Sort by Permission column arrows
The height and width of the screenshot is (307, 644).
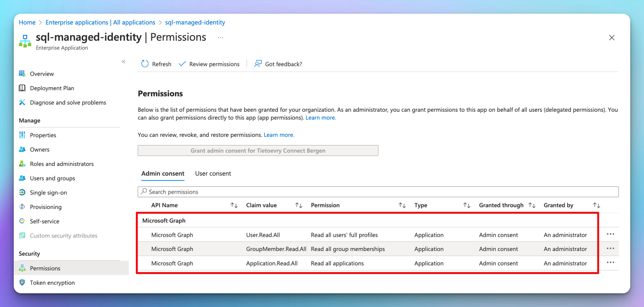tap(402, 205)
